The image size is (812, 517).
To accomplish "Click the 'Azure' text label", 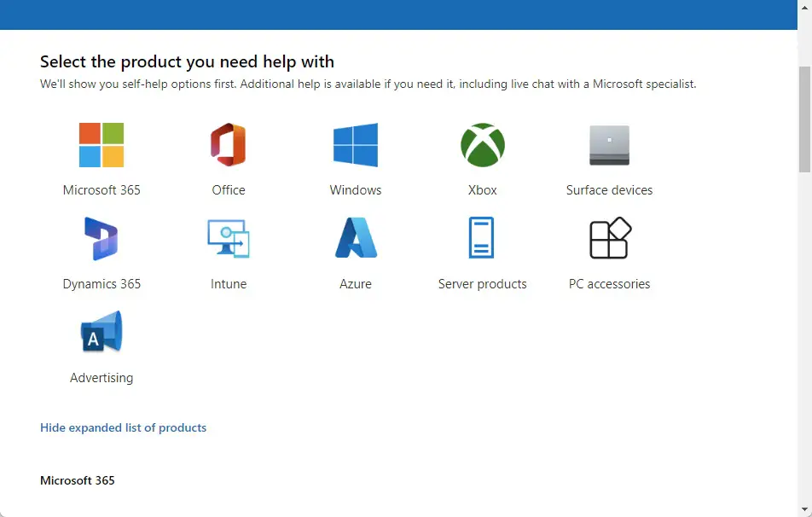I will tap(356, 284).
